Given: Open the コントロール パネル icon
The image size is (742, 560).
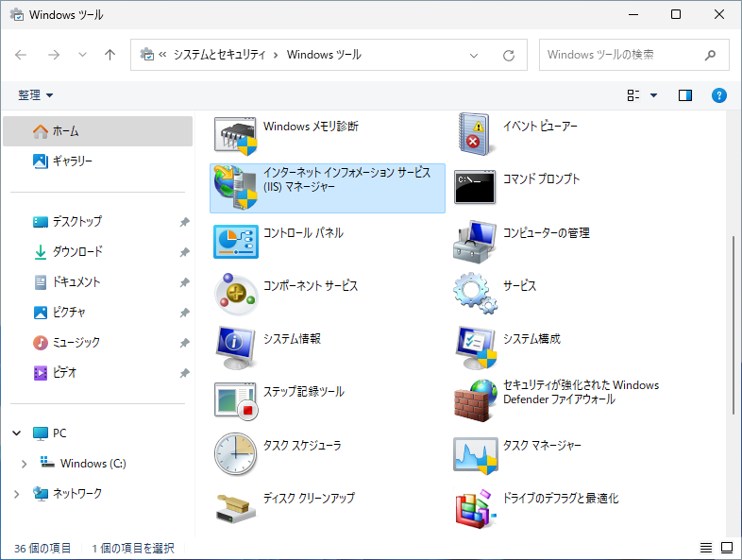Looking at the screenshot, I should point(236,242).
